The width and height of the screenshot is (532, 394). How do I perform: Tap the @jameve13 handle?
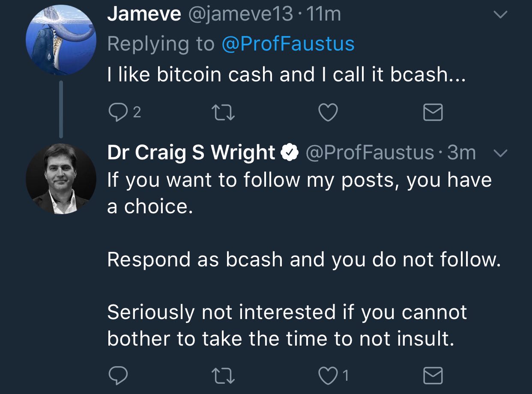tap(240, 14)
